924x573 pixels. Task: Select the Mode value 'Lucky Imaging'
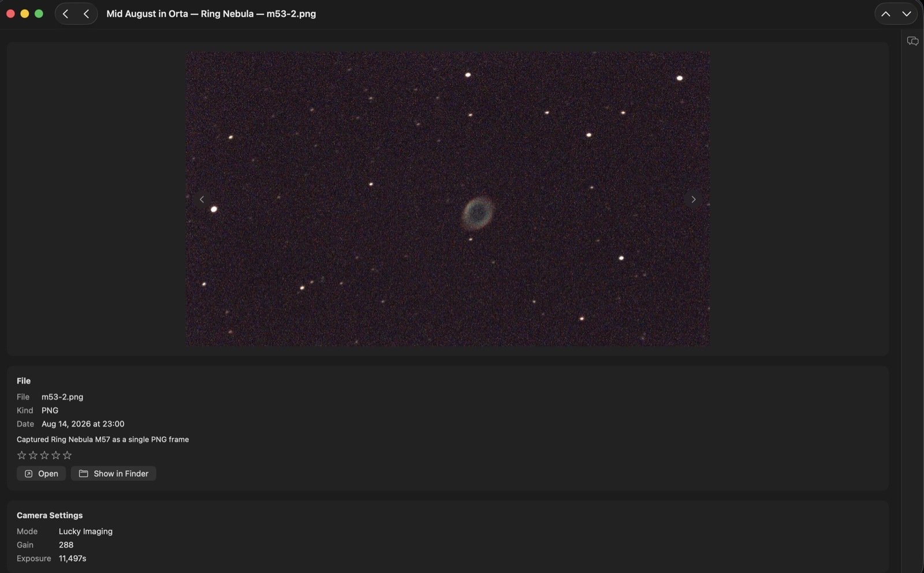coord(85,531)
